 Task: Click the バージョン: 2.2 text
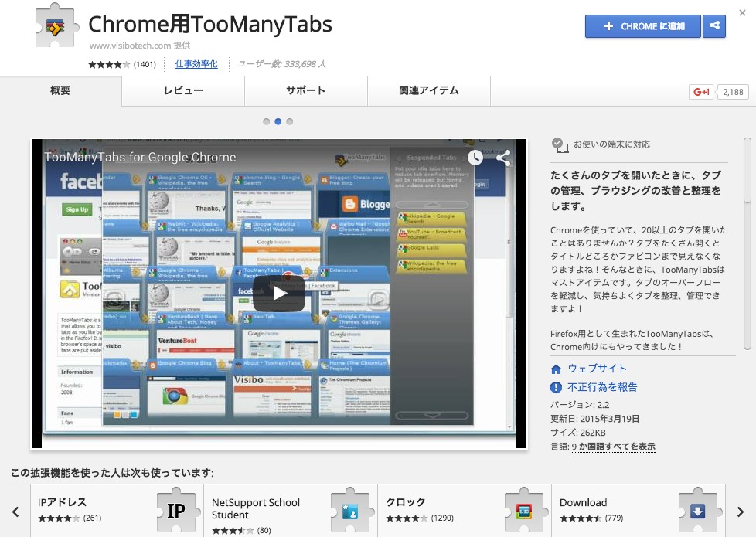(580, 405)
